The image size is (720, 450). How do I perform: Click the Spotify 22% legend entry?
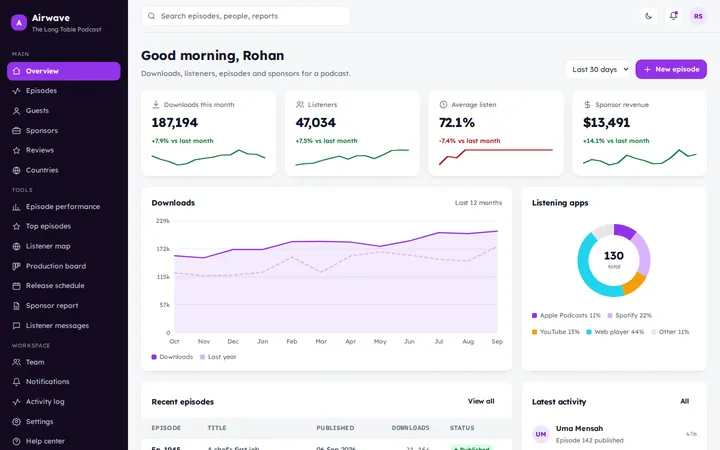point(630,315)
